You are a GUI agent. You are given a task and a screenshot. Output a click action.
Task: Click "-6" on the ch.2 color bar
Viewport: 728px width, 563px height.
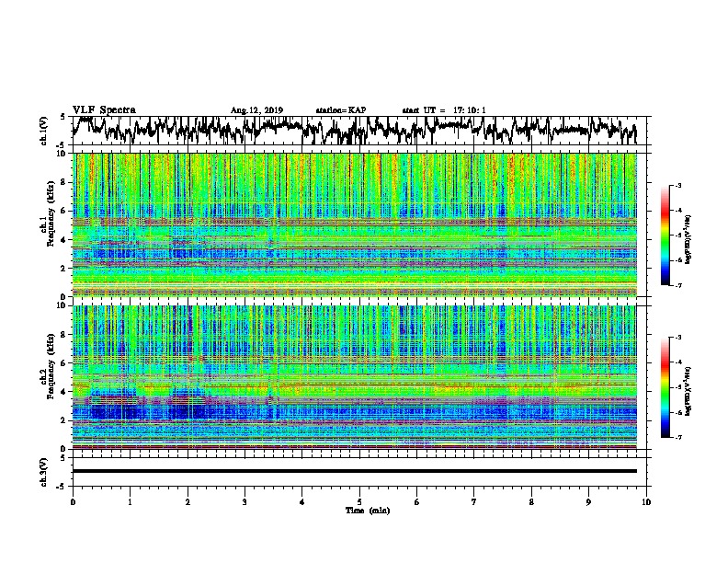coord(677,412)
